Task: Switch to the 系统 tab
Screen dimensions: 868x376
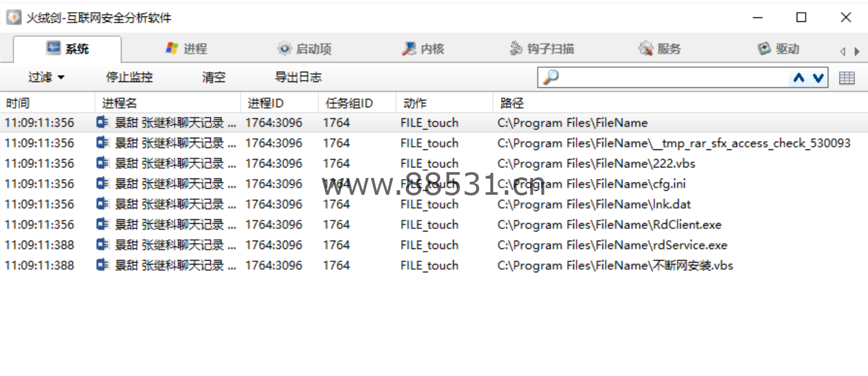Action: pos(67,49)
